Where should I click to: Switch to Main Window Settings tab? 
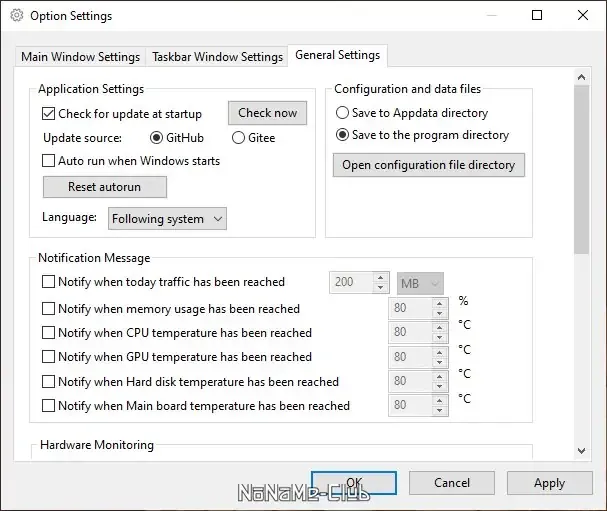pyautogui.click(x=80, y=57)
